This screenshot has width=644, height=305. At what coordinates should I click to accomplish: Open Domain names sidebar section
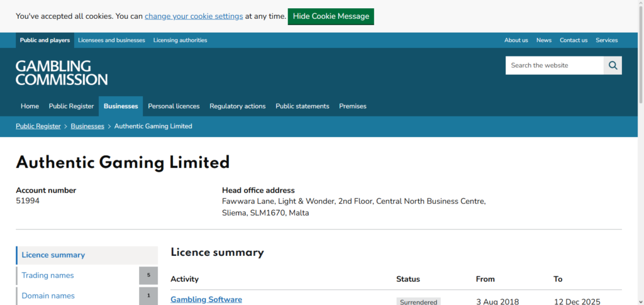(x=48, y=296)
